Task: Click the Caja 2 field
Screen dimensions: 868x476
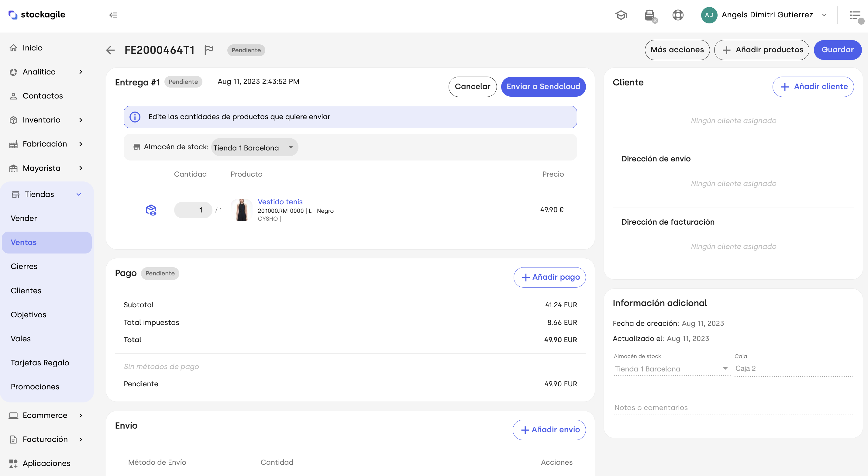Action: [x=793, y=368]
